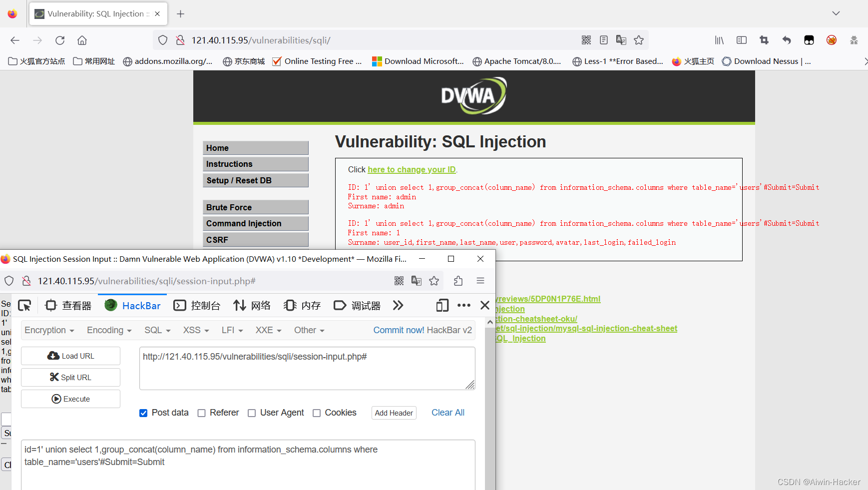Click the shield tracking protection icon in main address bar
868x490 pixels.
(163, 40)
